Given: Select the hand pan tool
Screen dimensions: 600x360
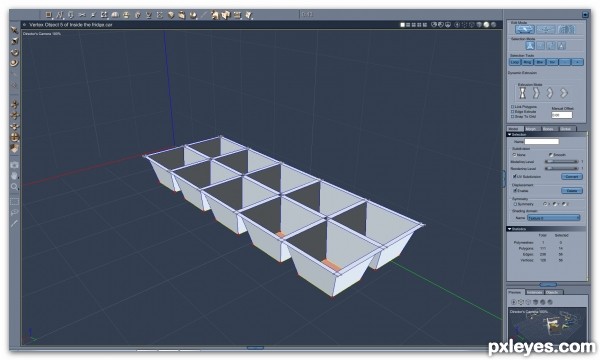Looking at the screenshot, I should tap(14, 176).
